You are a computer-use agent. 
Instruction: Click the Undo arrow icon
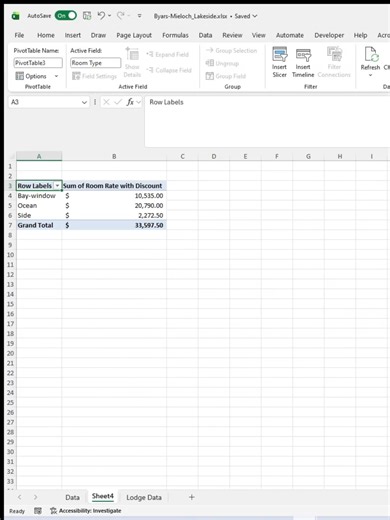tap(101, 15)
